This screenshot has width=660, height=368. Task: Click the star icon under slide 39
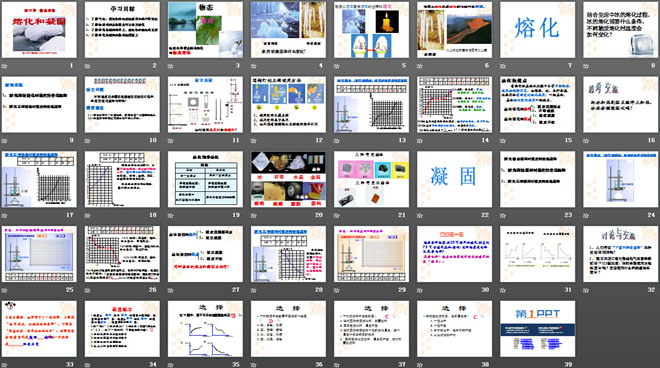[x=503, y=365]
